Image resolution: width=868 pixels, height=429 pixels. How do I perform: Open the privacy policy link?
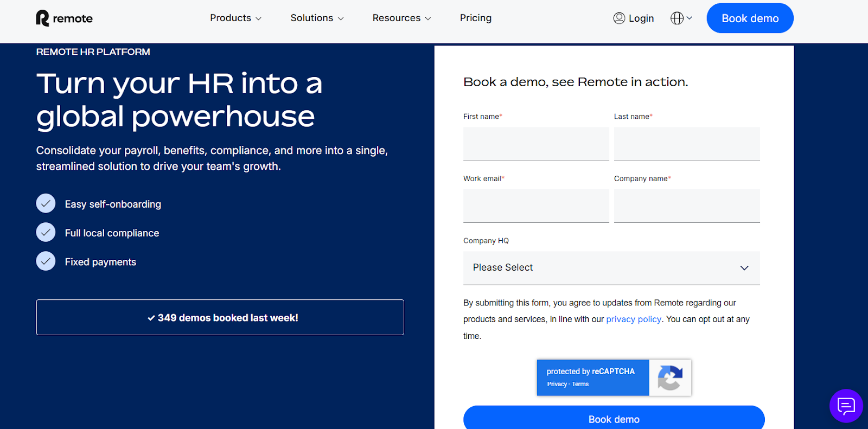pyautogui.click(x=634, y=319)
